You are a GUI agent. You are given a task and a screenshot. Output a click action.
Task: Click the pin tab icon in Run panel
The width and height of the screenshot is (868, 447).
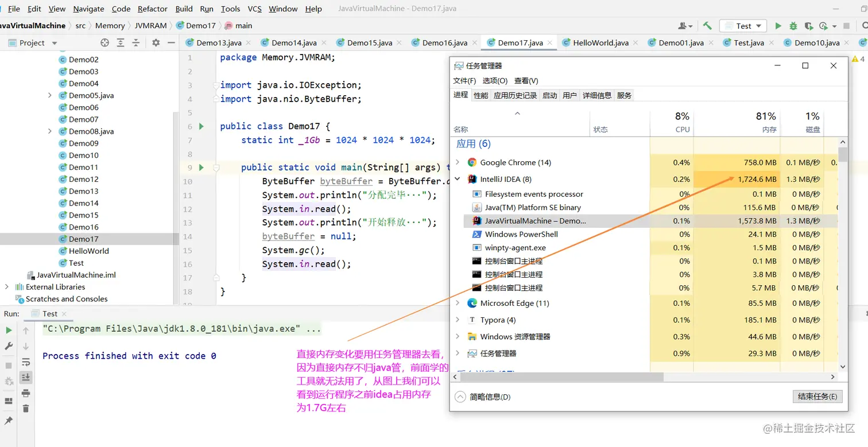click(9, 421)
